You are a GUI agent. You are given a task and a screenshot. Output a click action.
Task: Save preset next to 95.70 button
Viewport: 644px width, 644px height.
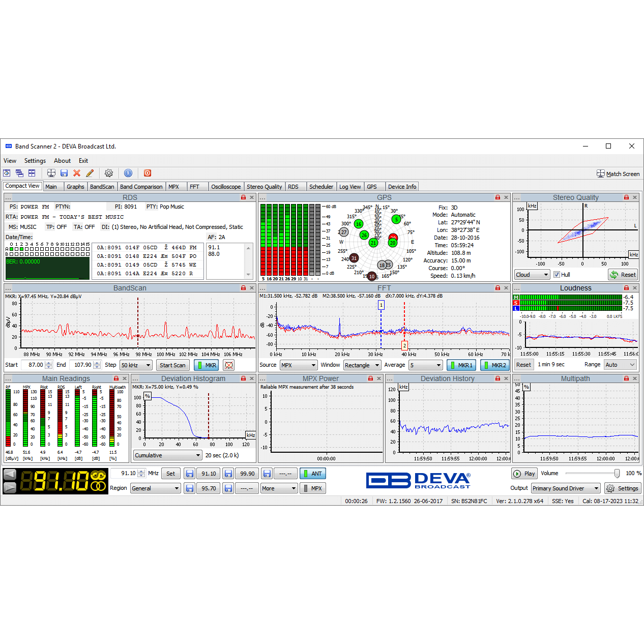point(190,488)
